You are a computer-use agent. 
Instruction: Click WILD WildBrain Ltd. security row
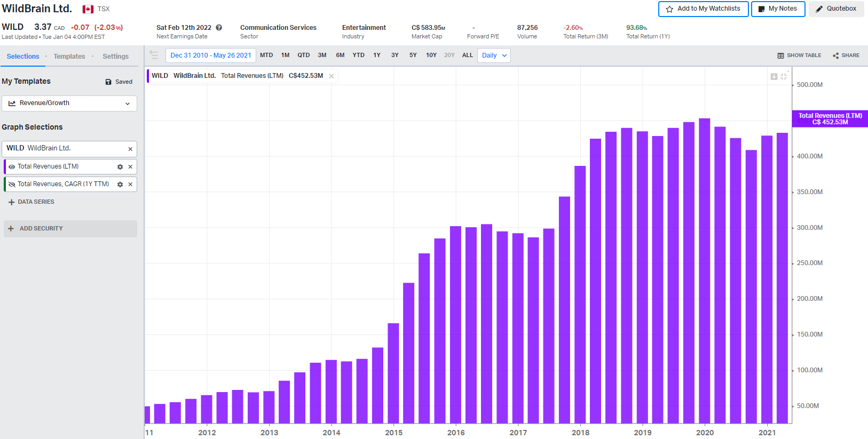tap(69, 149)
